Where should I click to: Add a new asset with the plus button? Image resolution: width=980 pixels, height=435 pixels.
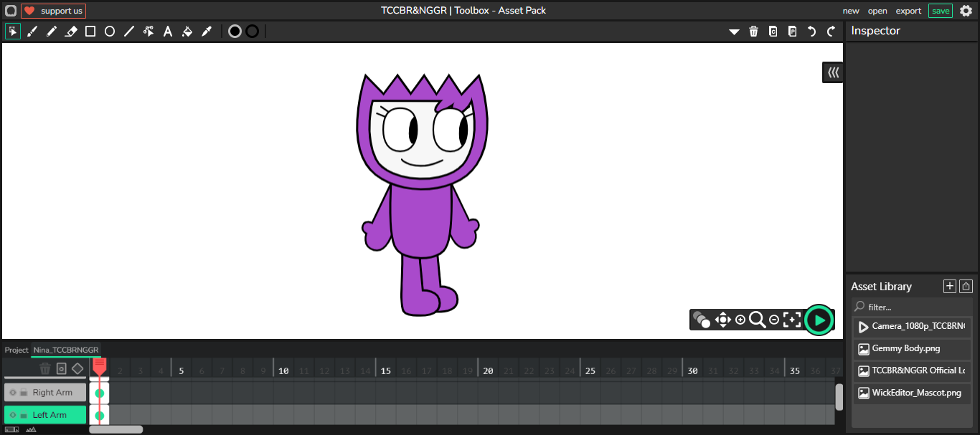(950, 286)
